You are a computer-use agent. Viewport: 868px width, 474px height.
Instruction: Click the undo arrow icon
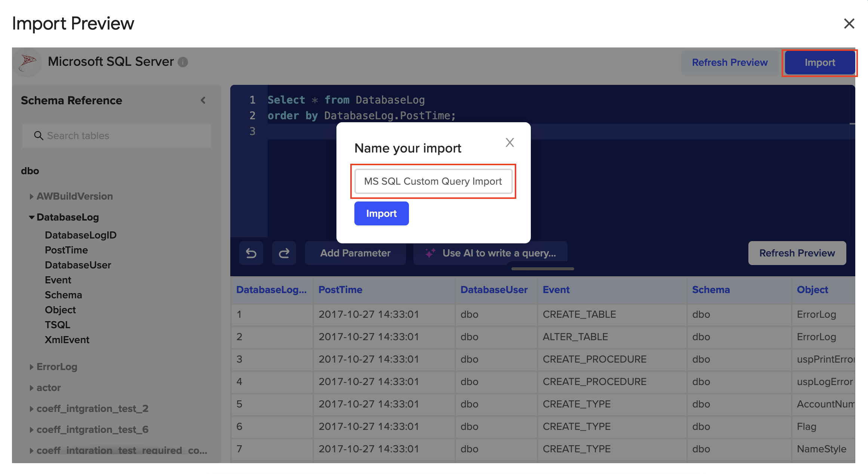(251, 253)
